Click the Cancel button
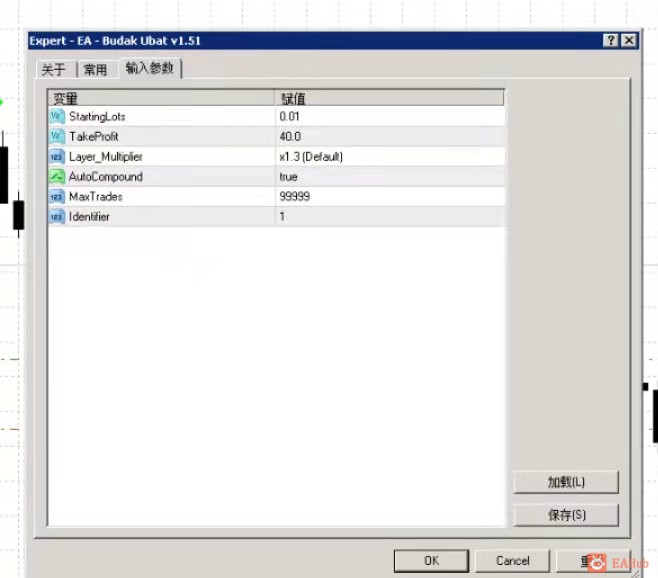 (x=512, y=561)
